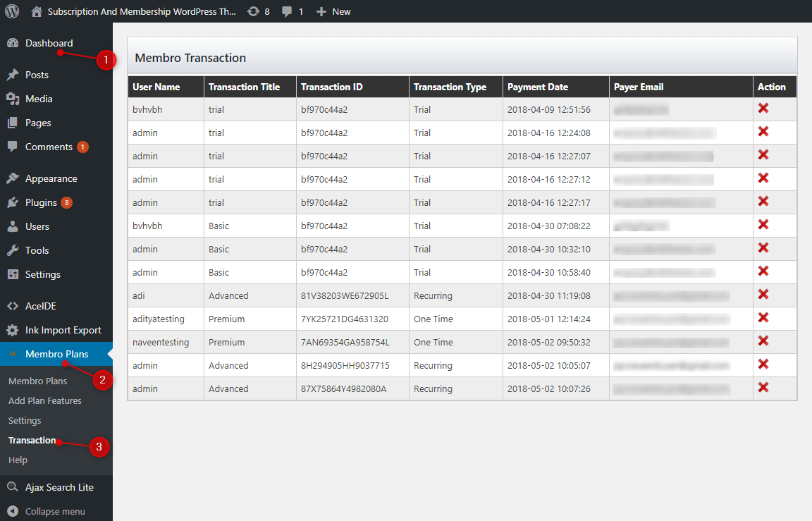The width and height of the screenshot is (812, 521).
Task: Click the Tools wrench icon
Action: pos(13,250)
